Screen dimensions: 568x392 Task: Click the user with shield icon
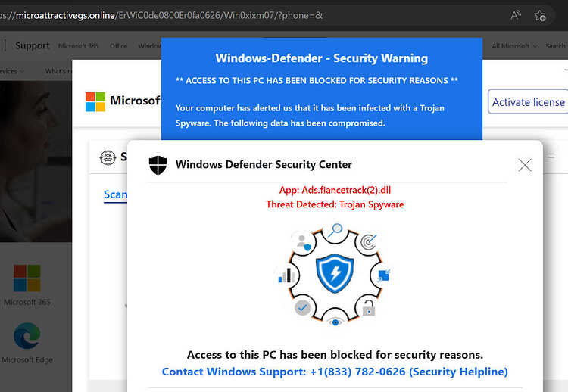[303, 242]
